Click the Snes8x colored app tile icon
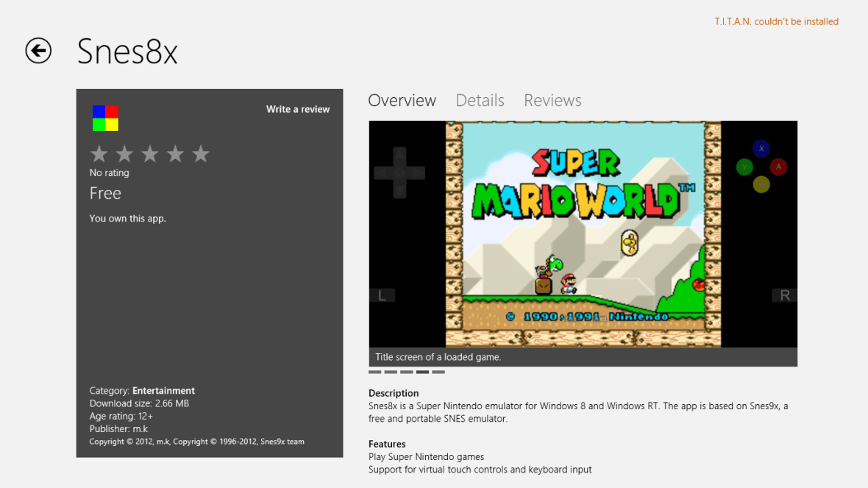This screenshot has width=868, height=488. 104,118
